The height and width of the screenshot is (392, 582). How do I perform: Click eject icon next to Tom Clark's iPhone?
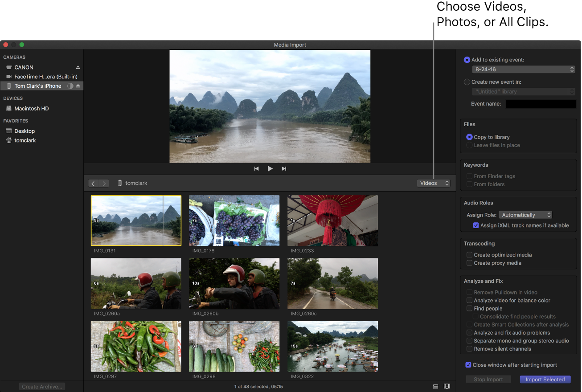click(78, 86)
